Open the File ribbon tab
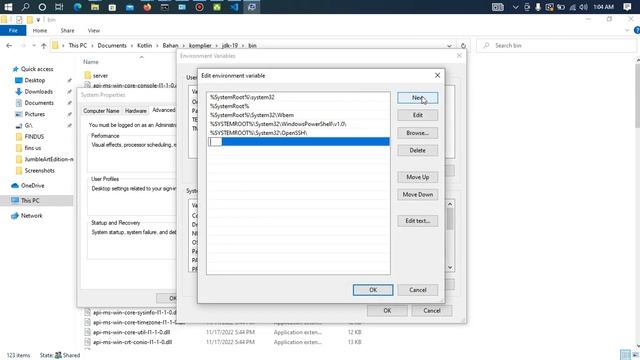The image size is (640, 360). click(x=13, y=30)
